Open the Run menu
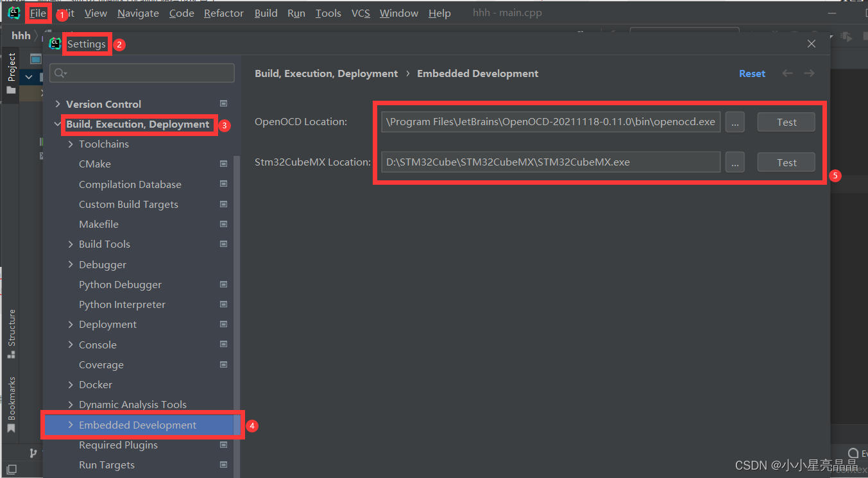Screen dimensions: 868x478 point(296,13)
